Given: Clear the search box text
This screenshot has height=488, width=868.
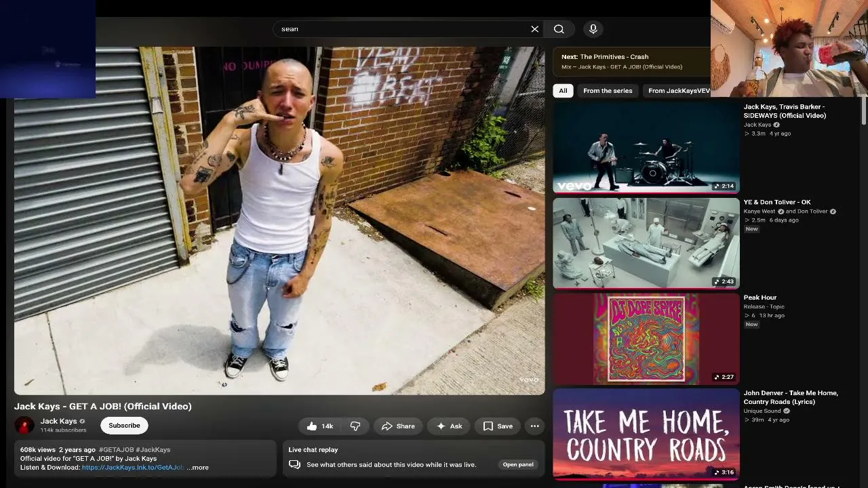Looking at the screenshot, I should (534, 29).
